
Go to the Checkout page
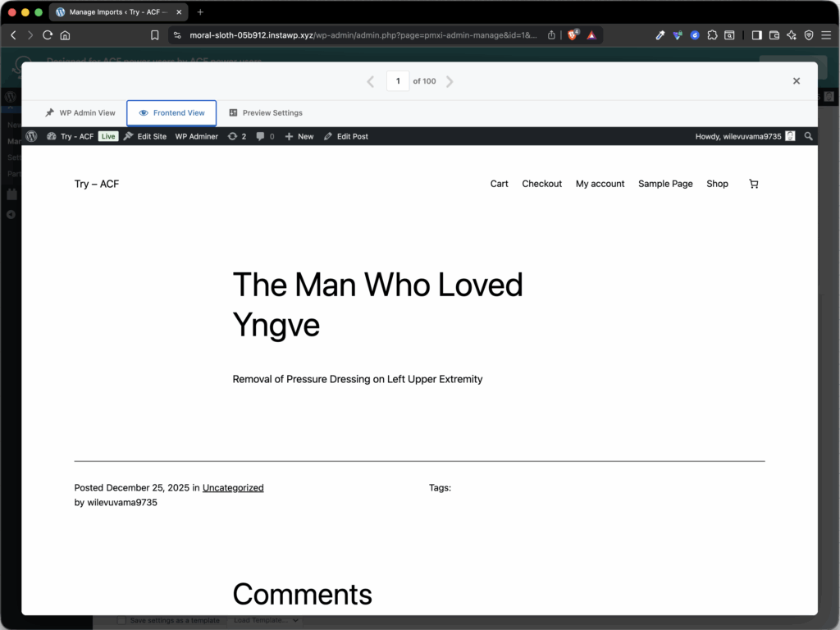(x=542, y=184)
